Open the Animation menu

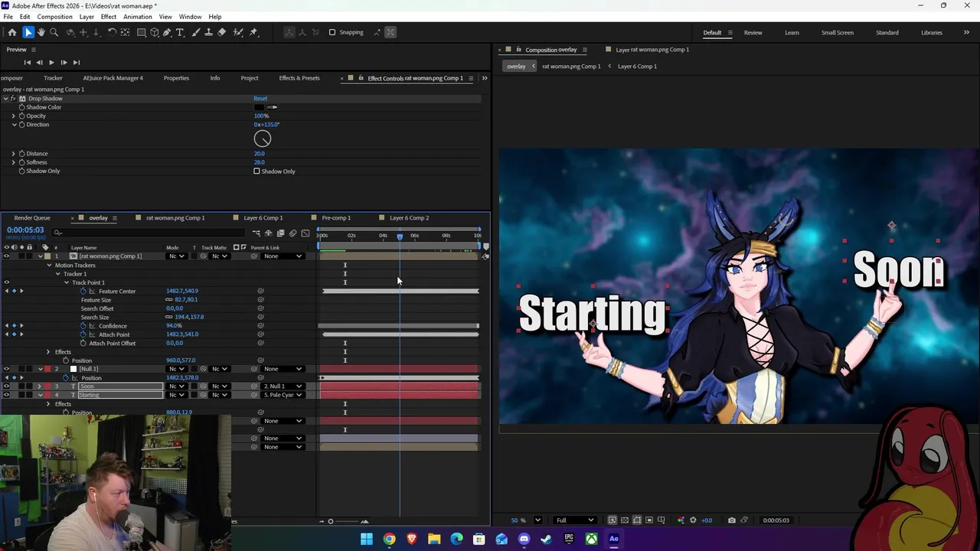pyautogui.click(x=138, y=17)
